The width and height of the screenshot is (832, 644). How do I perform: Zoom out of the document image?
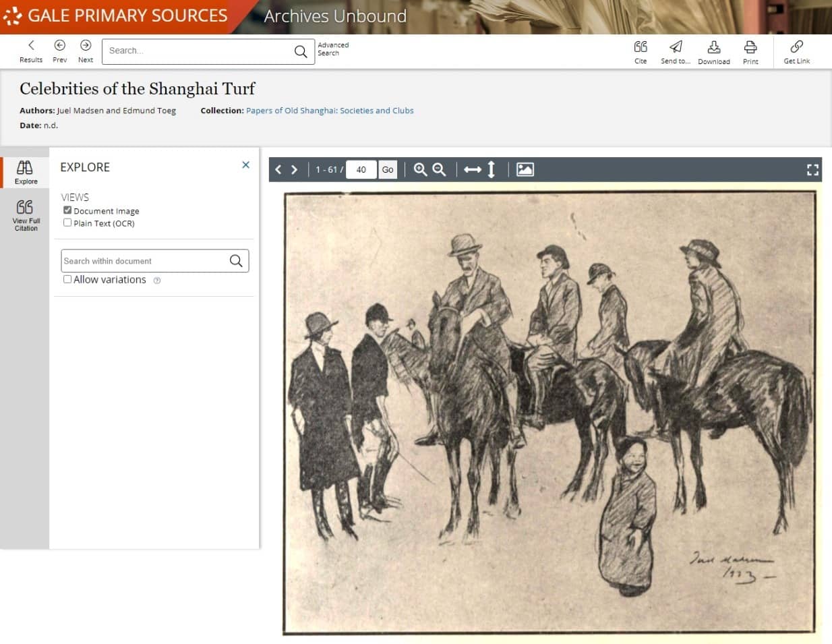click(x=439, y=169)
